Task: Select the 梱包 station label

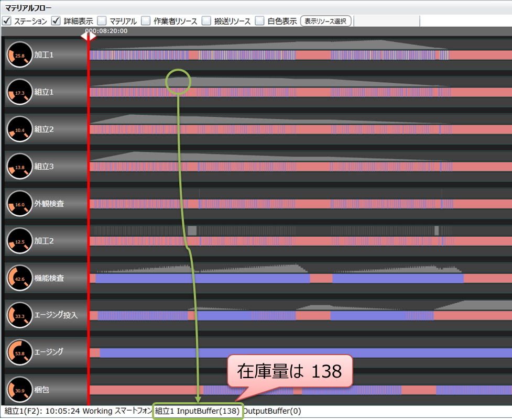Action: [41, 389]
